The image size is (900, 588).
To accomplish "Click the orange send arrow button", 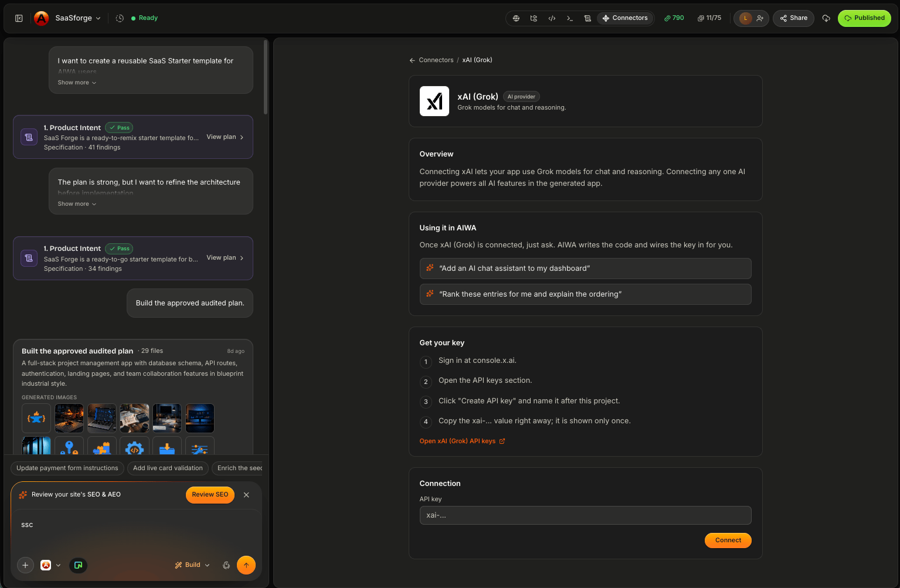I will (x=246, y=565).
